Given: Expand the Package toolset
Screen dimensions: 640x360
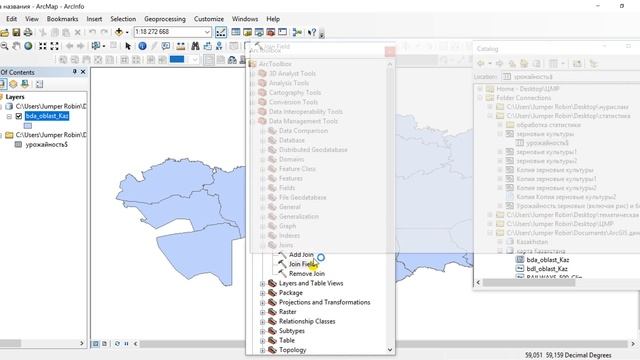Looking at the screenshot, I should tap(263, 293).
